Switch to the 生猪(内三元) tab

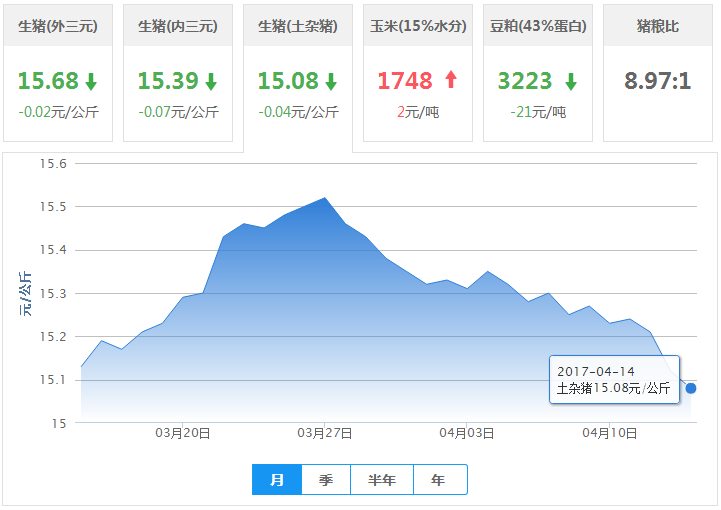point(178,26)
